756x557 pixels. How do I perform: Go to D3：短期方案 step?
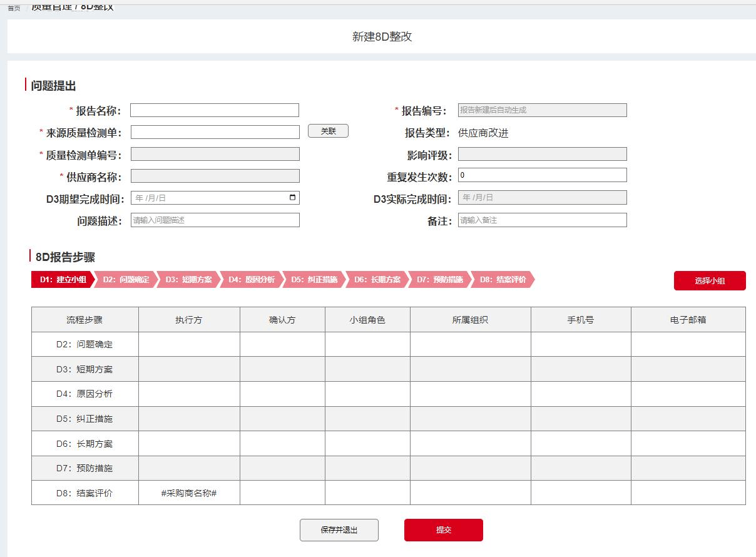(188, 280)
